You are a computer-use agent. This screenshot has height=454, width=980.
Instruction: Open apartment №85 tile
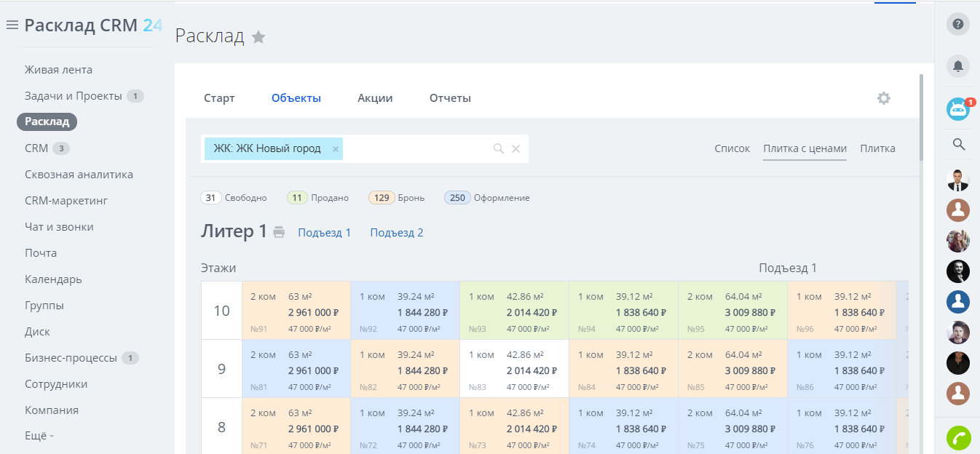733,369
